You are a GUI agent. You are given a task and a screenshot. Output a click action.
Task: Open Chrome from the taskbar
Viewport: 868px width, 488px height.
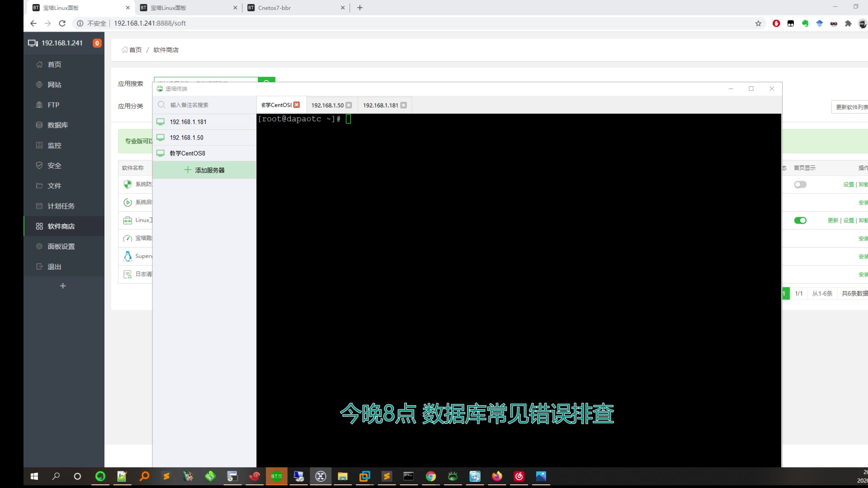[430, 476]
